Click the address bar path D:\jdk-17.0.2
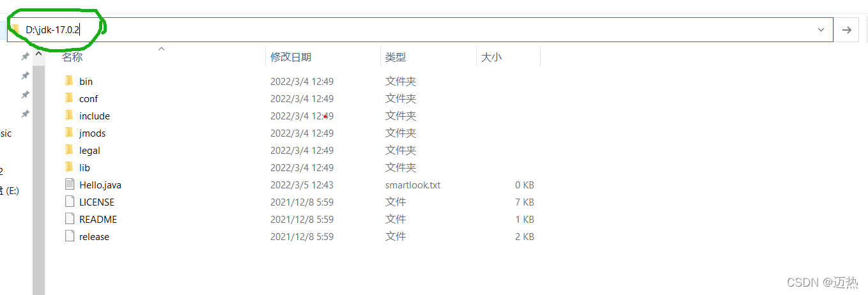The image size is (868, 295). 53,29
